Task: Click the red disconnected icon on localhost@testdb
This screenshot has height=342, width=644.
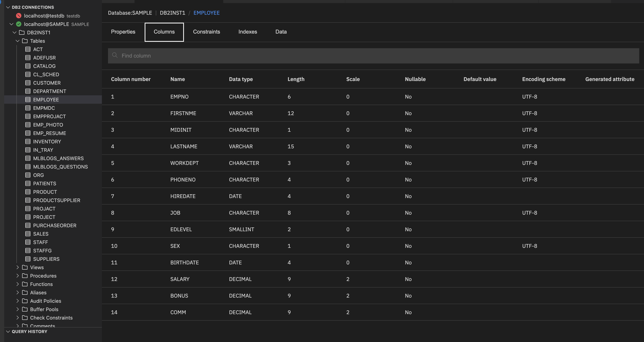Action: pos(18,15)
